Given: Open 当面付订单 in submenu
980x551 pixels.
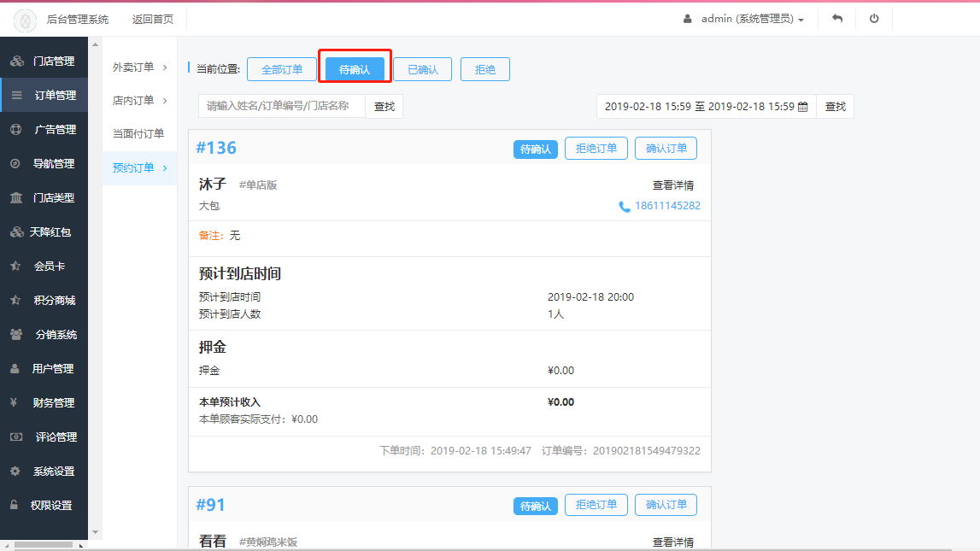Looking at the screenshot, I should pos(138,133).
